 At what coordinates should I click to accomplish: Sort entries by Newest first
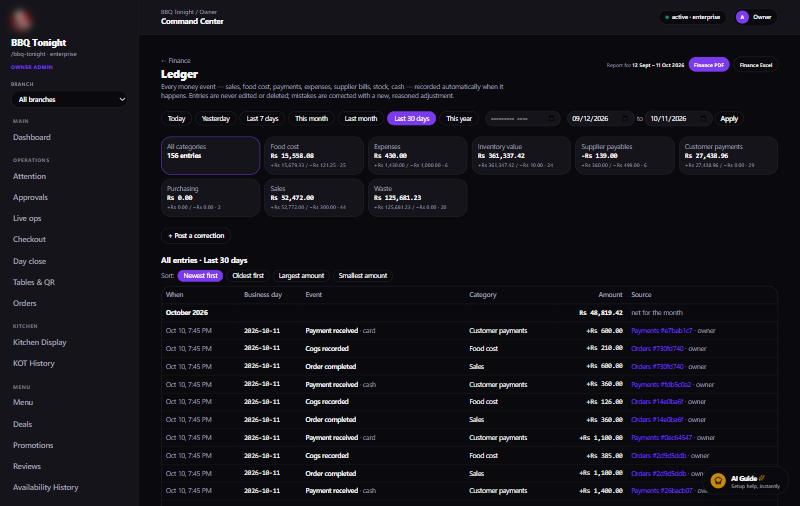[x=200, y=275]
